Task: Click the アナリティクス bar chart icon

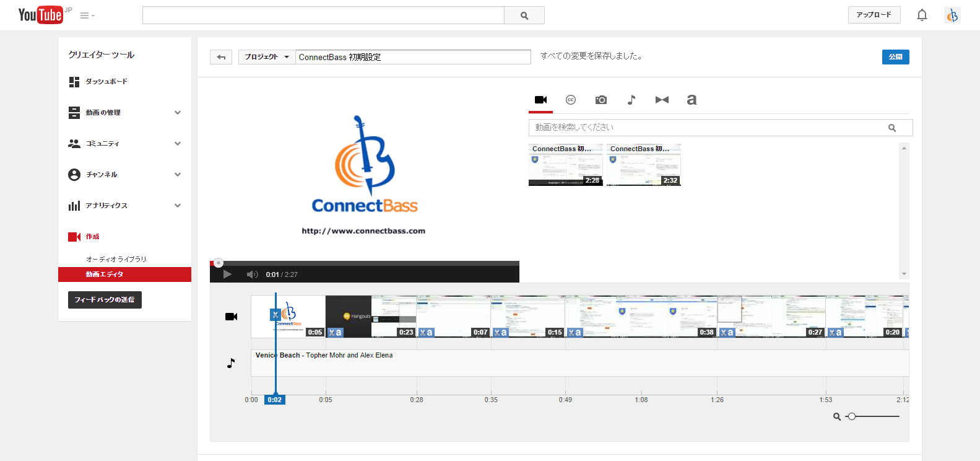Action: coord(74,206)
